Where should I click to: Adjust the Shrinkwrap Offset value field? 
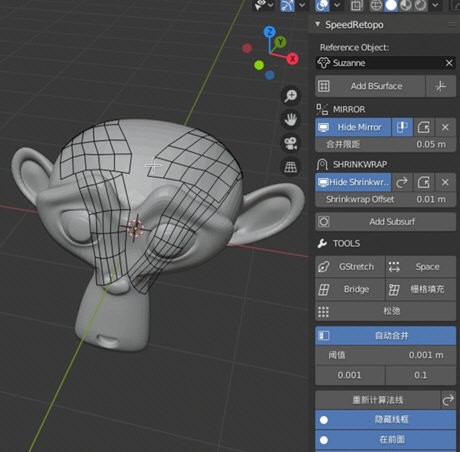click(x=385, y=199)
